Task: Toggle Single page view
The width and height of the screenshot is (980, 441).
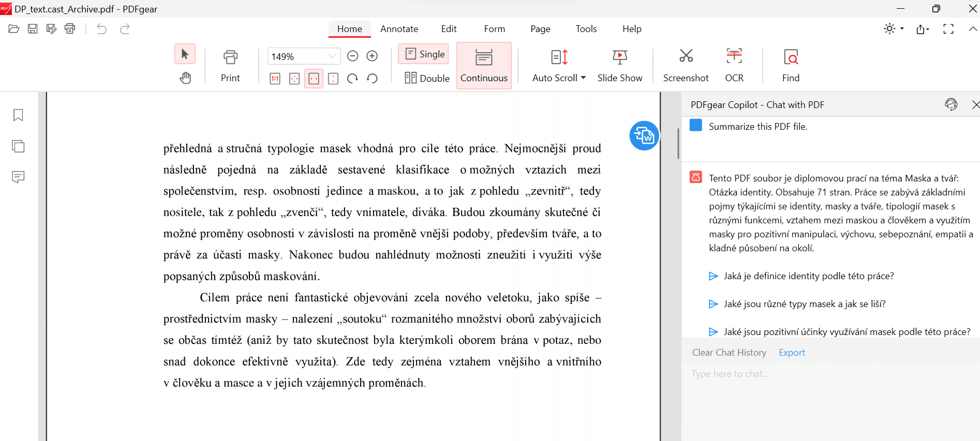Action: tap(424, 54)
